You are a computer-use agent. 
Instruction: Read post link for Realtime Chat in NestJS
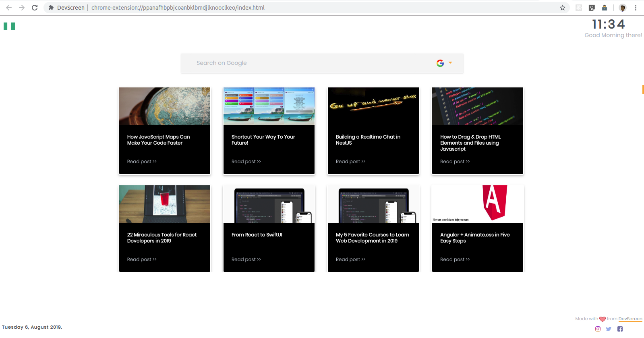[350, 162]
